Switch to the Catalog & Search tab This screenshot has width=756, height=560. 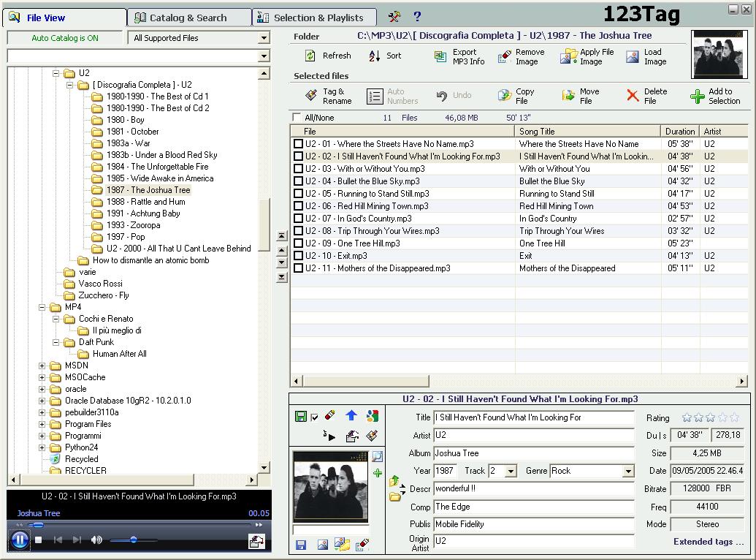(x=188, y=18)
